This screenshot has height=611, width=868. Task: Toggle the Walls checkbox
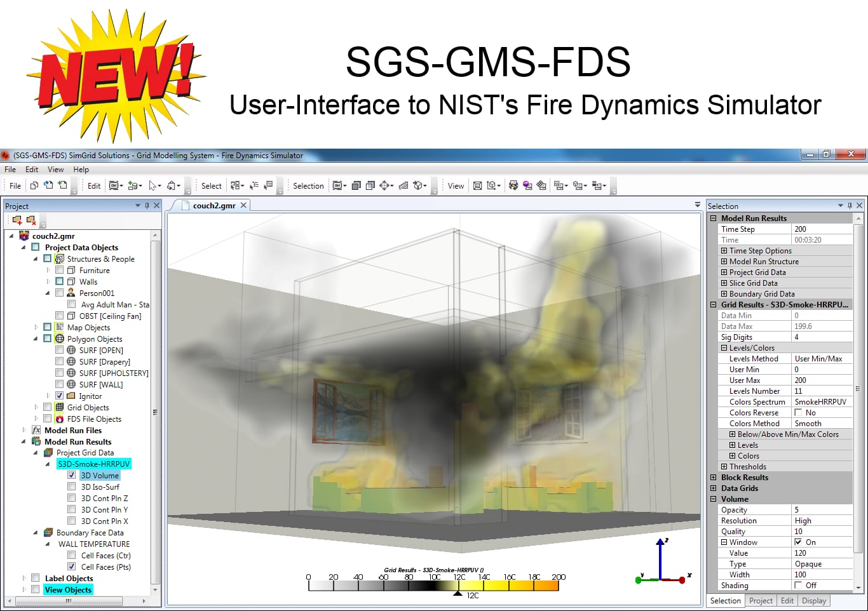(x=59, y=281)
